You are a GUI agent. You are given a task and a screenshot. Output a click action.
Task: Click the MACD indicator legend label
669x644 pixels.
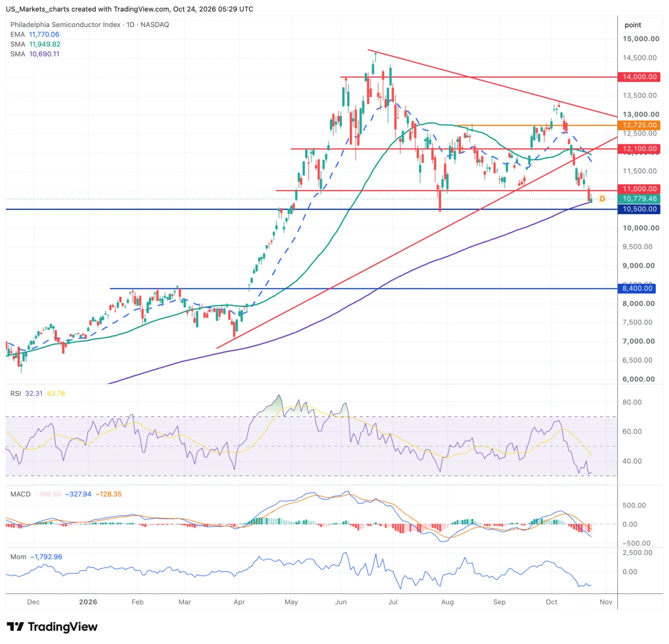click(x=20, y=494)
